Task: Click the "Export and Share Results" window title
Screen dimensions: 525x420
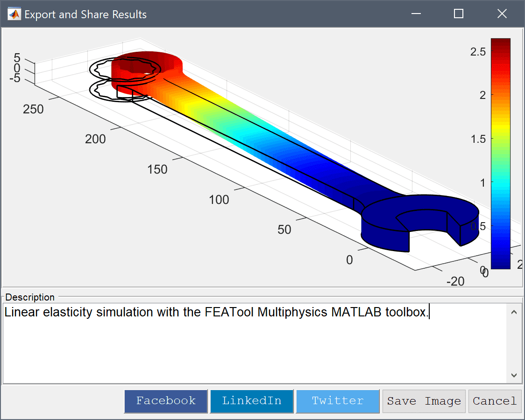Action: click(x=85, y=14)
